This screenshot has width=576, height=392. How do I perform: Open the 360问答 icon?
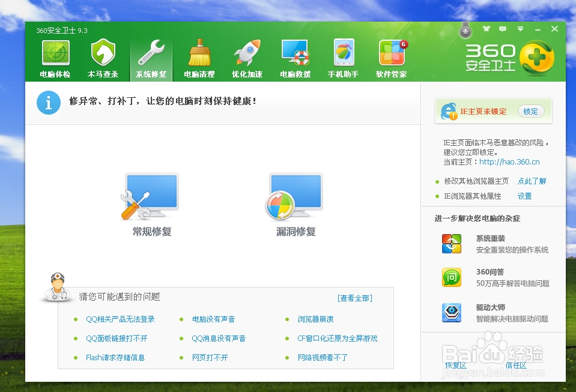point(452,277)
